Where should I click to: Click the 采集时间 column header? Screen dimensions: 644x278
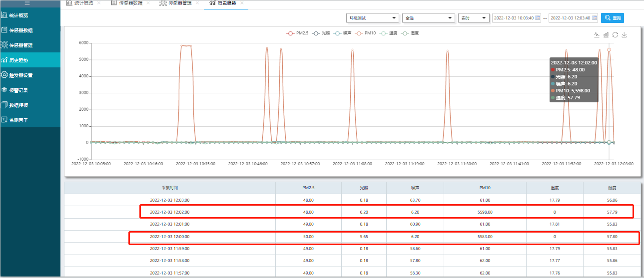[170, 188]
